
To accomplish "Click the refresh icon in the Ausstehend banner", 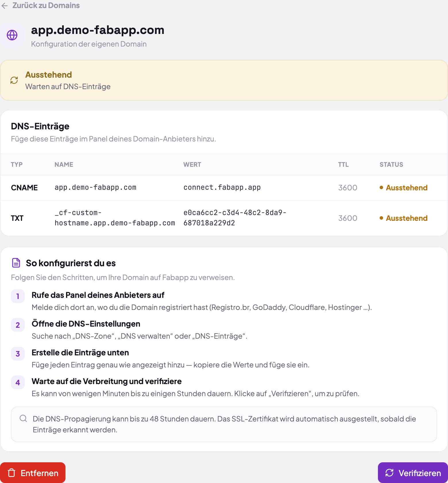I will pyautogui.click(x=14, y=80).
